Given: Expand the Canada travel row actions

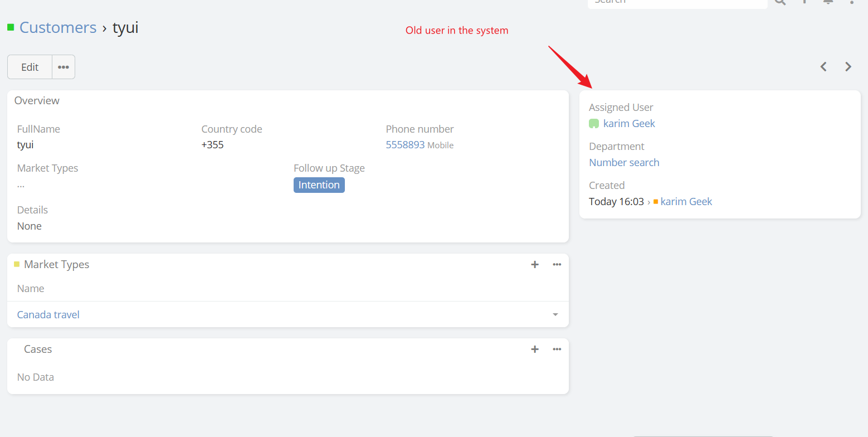Looking at the screenshot, I should point(555,315).
